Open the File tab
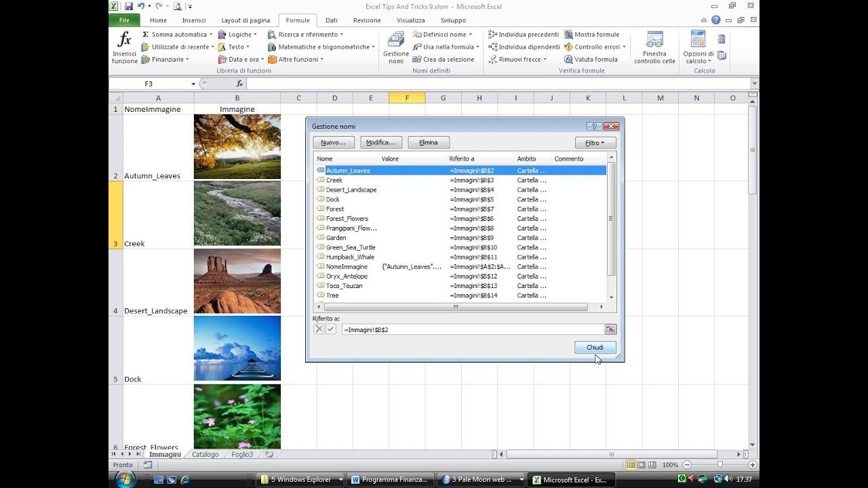This screenshot has height=488, width=868. [x=124, y=20]
